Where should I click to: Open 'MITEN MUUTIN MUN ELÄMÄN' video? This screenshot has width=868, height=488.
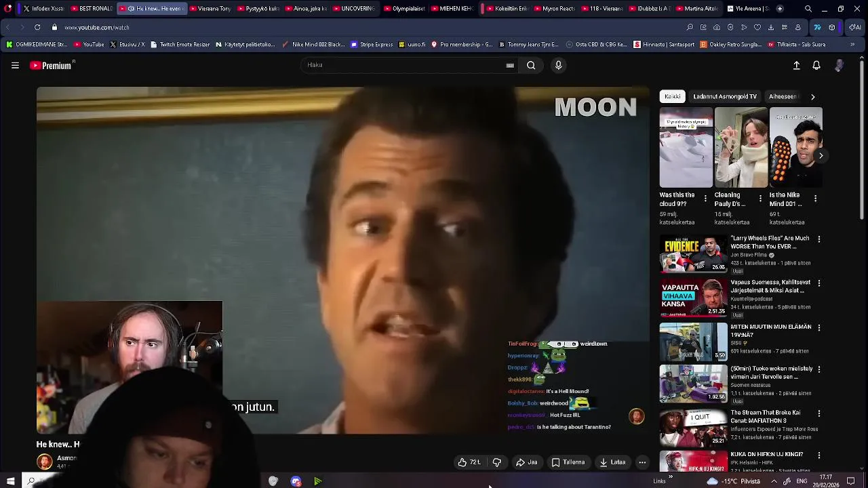[x=771, y=330]
